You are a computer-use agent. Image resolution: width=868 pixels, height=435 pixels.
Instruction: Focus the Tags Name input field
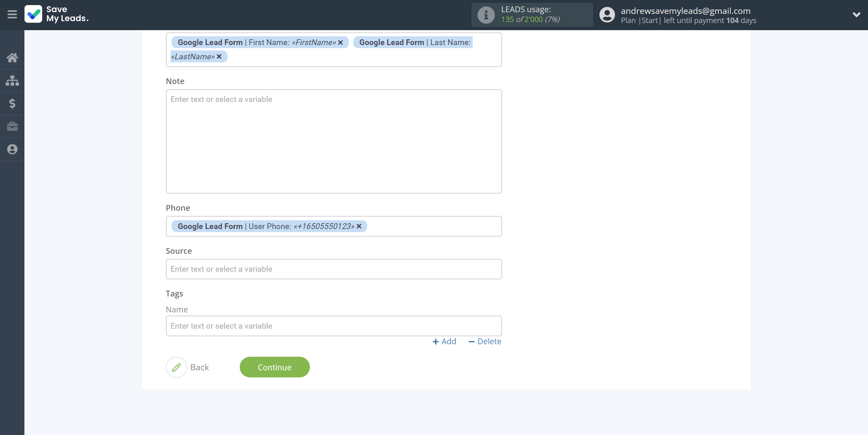pyautogui.click(x=334, y=326)
